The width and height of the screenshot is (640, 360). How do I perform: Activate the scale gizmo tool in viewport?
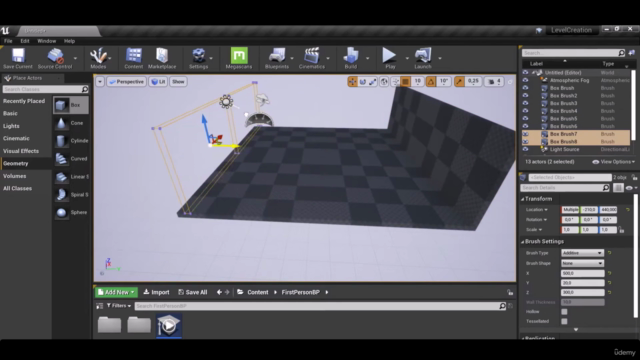click(x=373, y=82)
